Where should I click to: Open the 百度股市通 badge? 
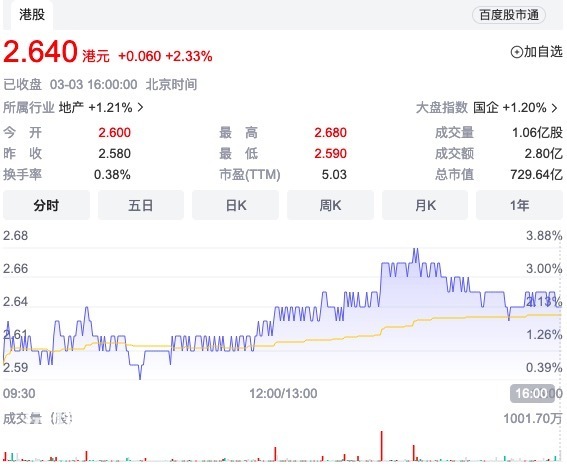click(509, 15)
